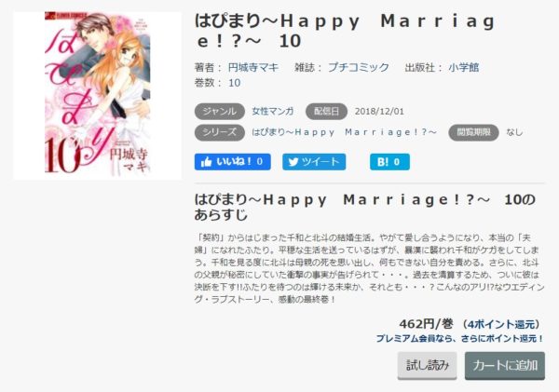Click the Facebook thumbs-up いいね button

tap(232, 162)
